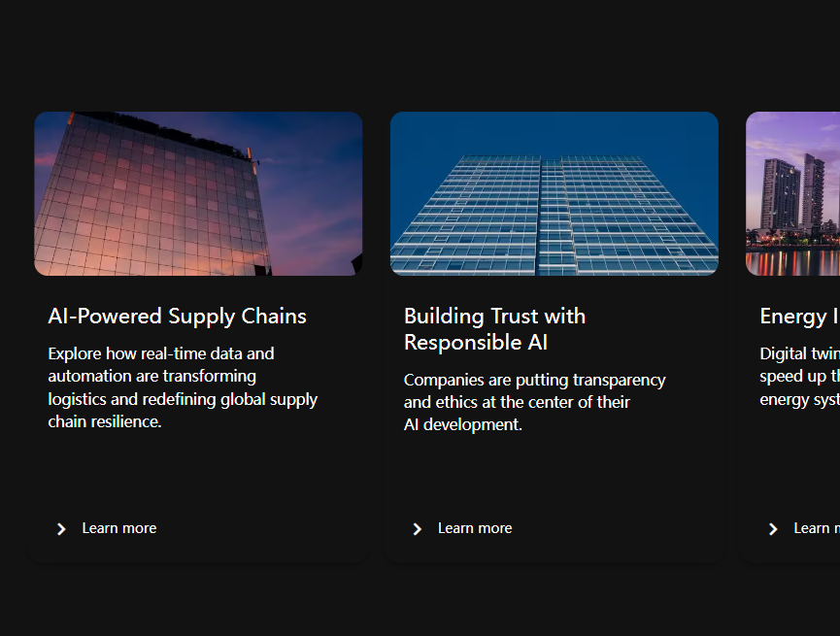Click Building Trust with Responsible AI heading

coord(494,329)
